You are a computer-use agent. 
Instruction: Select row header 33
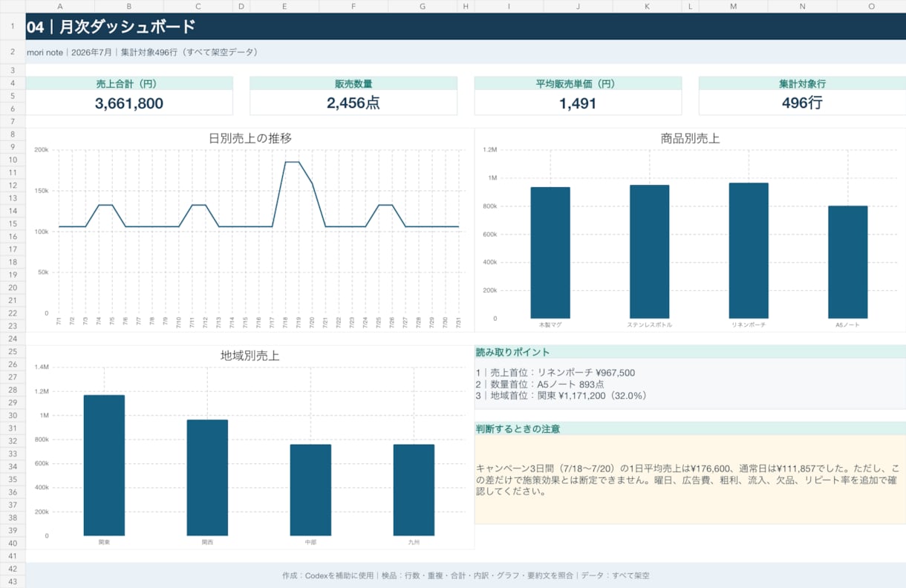13,454
